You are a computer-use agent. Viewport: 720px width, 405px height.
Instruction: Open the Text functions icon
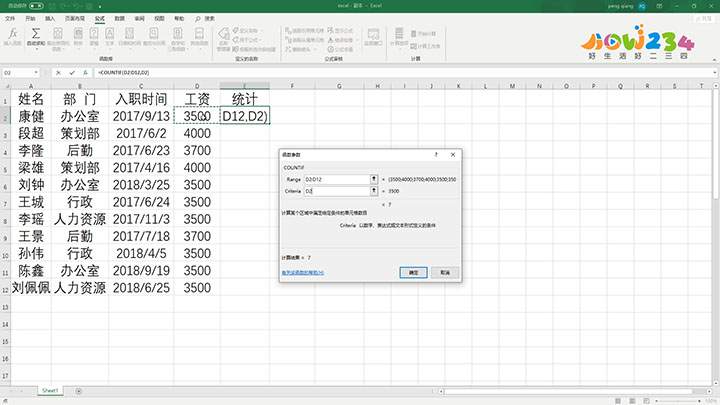(109, 34)
